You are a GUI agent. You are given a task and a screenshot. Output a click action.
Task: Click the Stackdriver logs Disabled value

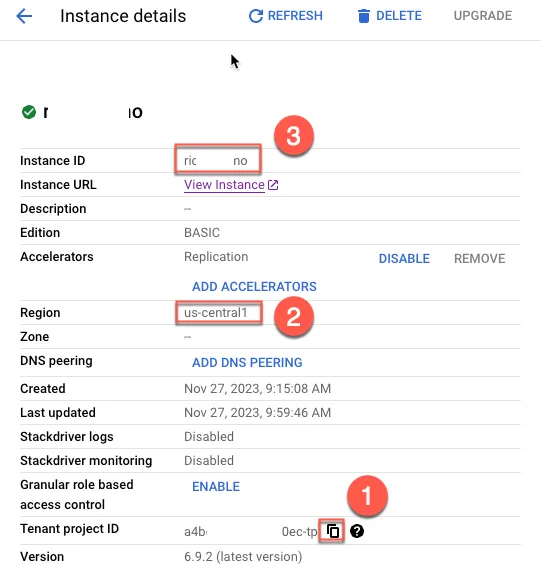(209, 436)
